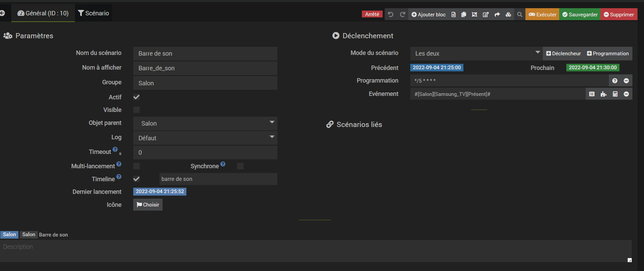Click the Groupe input field
The height and width of the screenshot is (271, 644).
pos(205,83)
